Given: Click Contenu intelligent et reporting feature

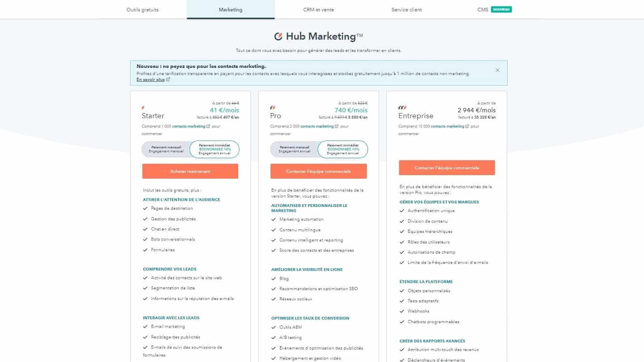Looking at the screenshot, I should point(311,240).
